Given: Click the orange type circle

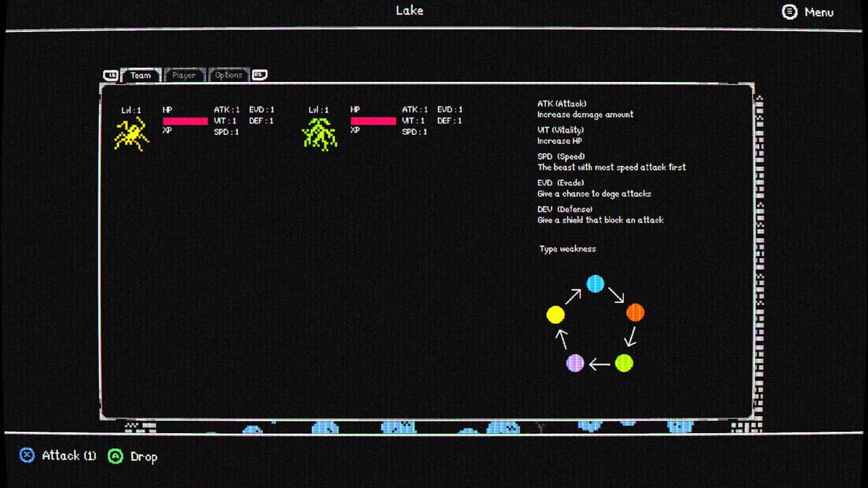Looking at the screenshot, I should tap(635, 312).
